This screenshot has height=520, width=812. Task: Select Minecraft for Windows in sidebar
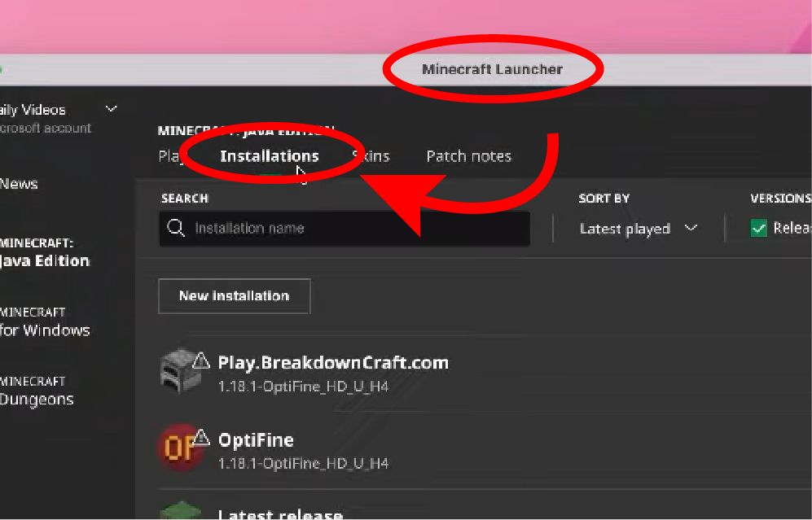point(45,321)
